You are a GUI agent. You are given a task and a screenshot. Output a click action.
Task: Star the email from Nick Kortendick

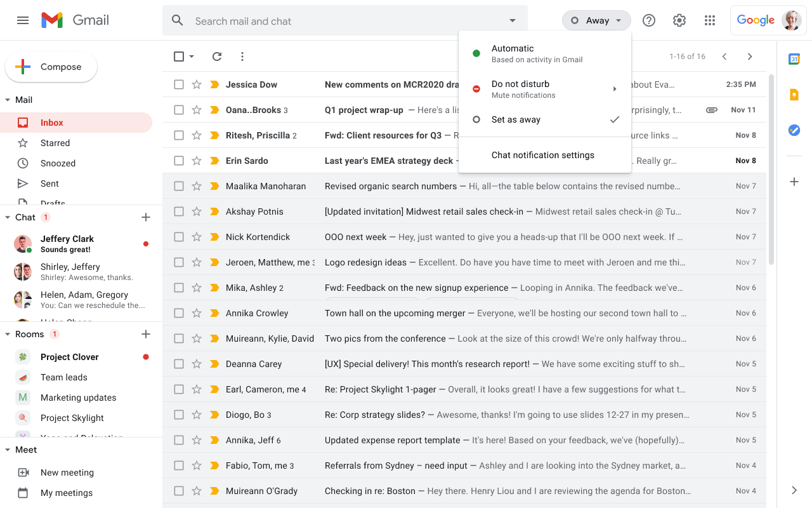point(197,236)
